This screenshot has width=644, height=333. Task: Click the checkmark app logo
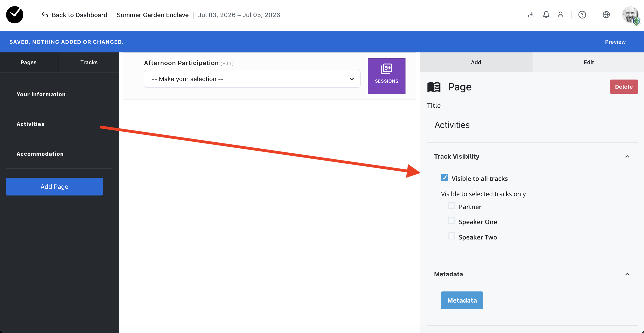point(15,15)
